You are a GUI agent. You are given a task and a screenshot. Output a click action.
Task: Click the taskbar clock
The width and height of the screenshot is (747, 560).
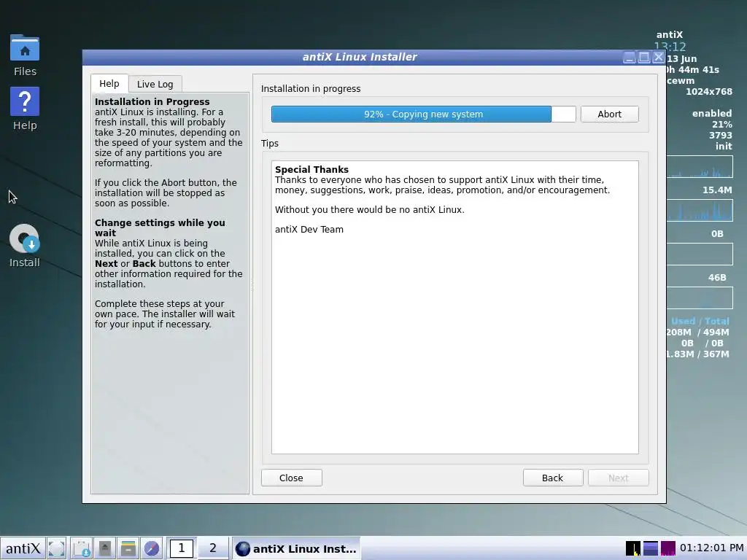coord(712,548)
